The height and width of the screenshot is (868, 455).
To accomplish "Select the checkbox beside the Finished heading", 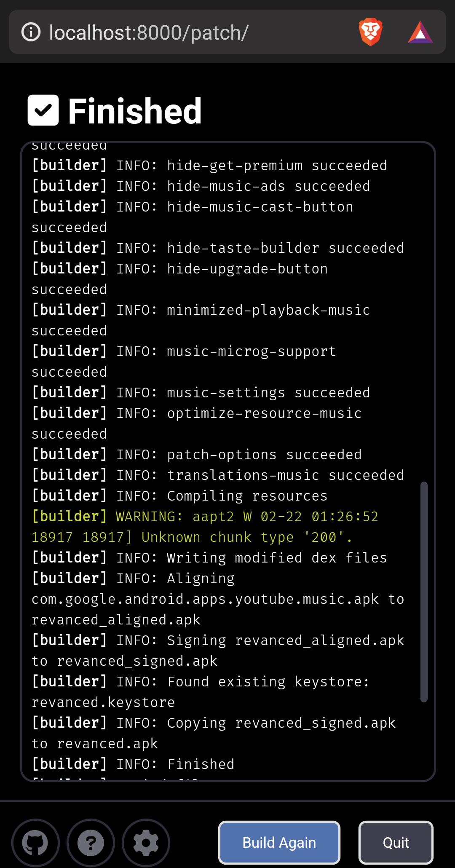I will point(43,110).
